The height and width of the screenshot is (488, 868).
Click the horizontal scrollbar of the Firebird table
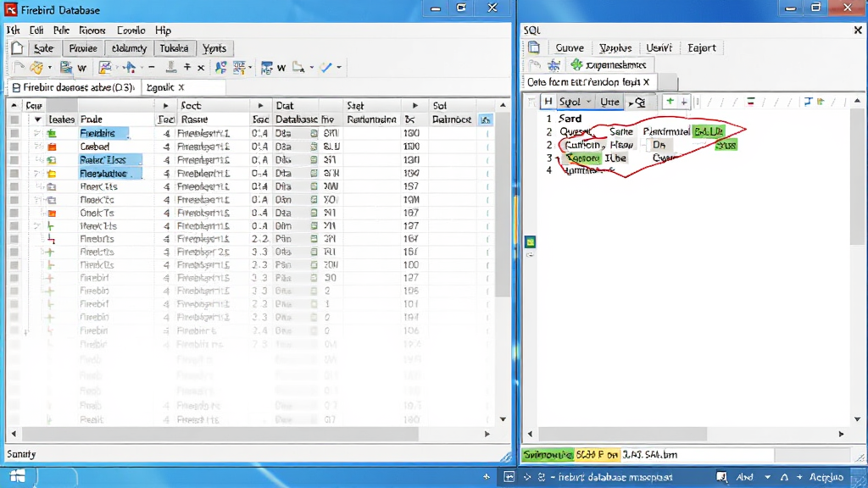click(x=220, y=434)
